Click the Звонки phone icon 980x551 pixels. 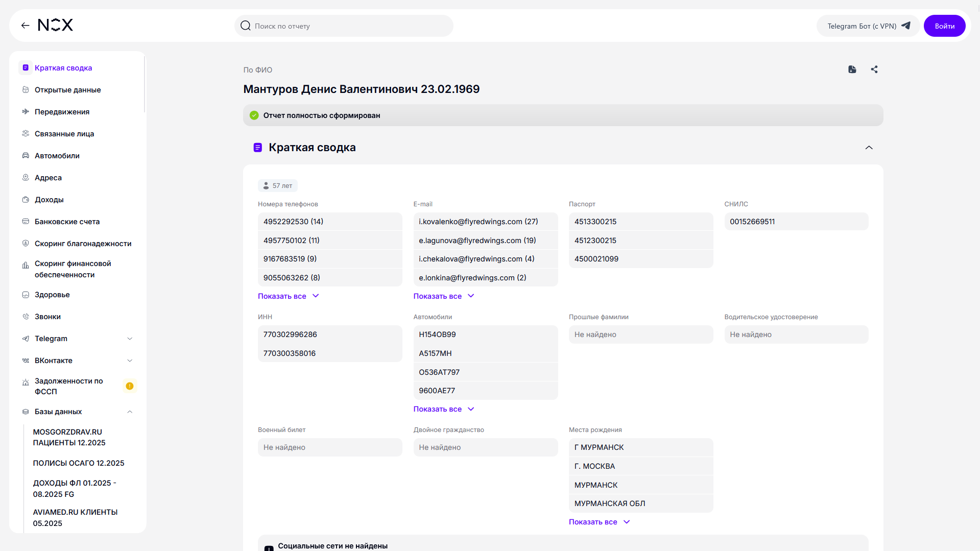26,317
